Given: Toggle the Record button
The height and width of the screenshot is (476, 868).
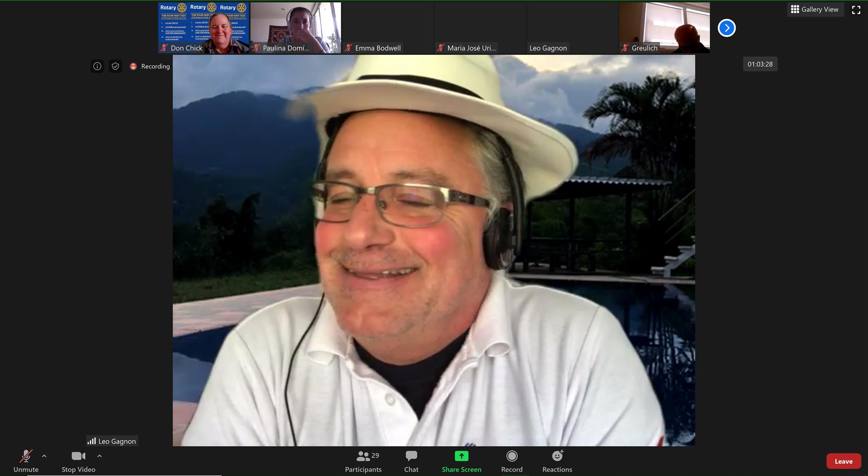Looking at the screenshot, I should coord(512,461).
